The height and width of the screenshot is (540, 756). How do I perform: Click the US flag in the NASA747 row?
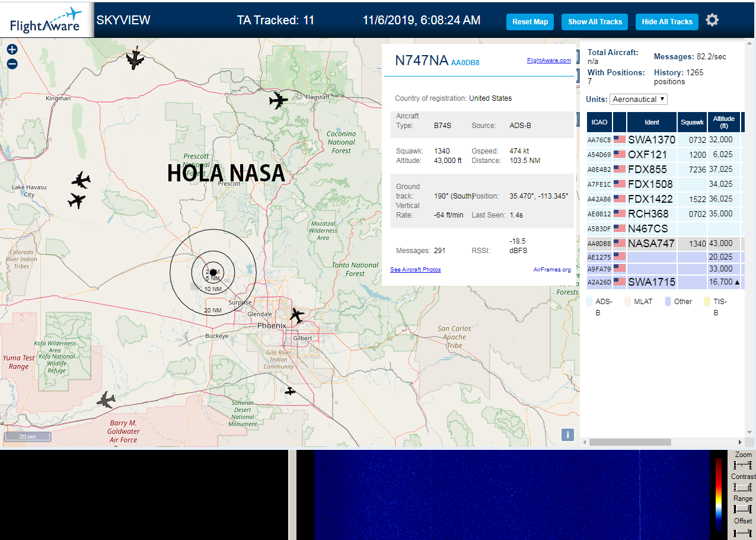coord(620,243)
